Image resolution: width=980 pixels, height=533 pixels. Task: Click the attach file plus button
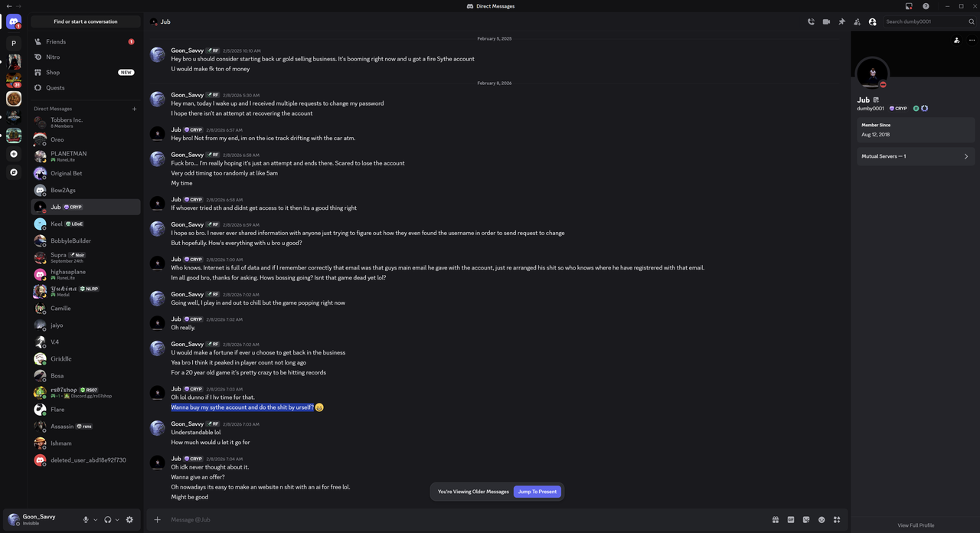(158, 520)
